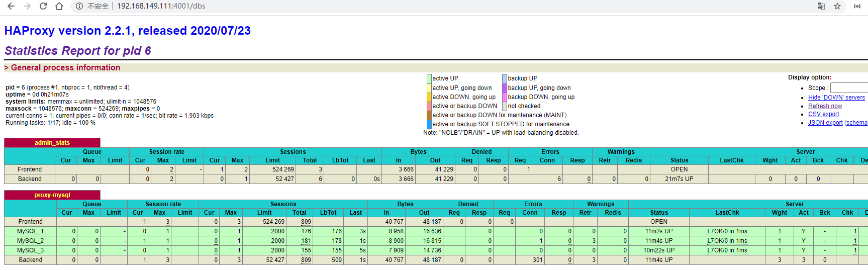
Task: Focus the address bar URL 192.168.149.111:4001/dbs
Action: tap(161, 6)
